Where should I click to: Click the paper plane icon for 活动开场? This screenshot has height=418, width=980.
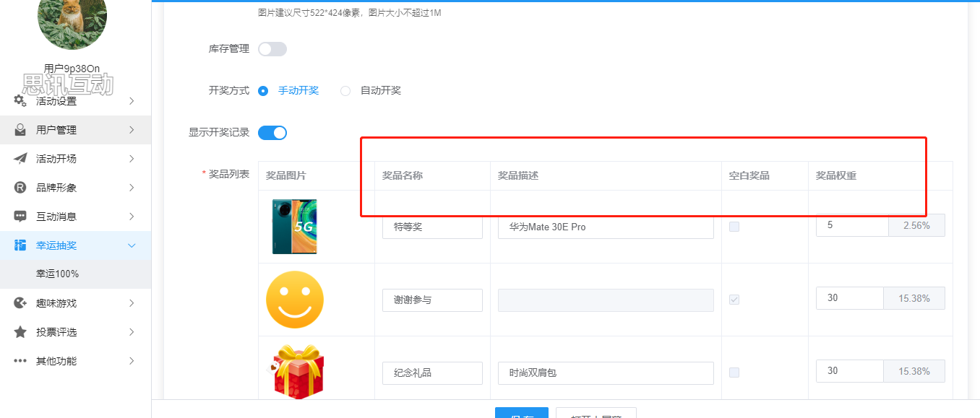tap(20, 159)
